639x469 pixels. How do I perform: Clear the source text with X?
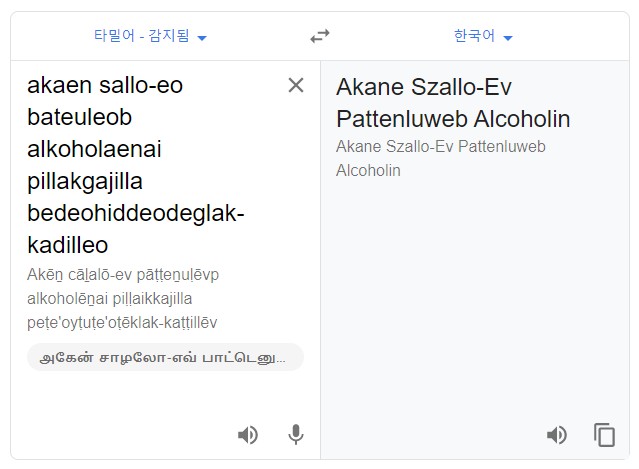click(x=296, y=86)
